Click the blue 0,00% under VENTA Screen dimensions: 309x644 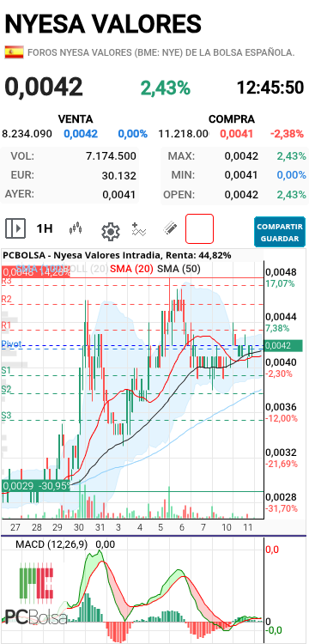click(x=132, y=134)
